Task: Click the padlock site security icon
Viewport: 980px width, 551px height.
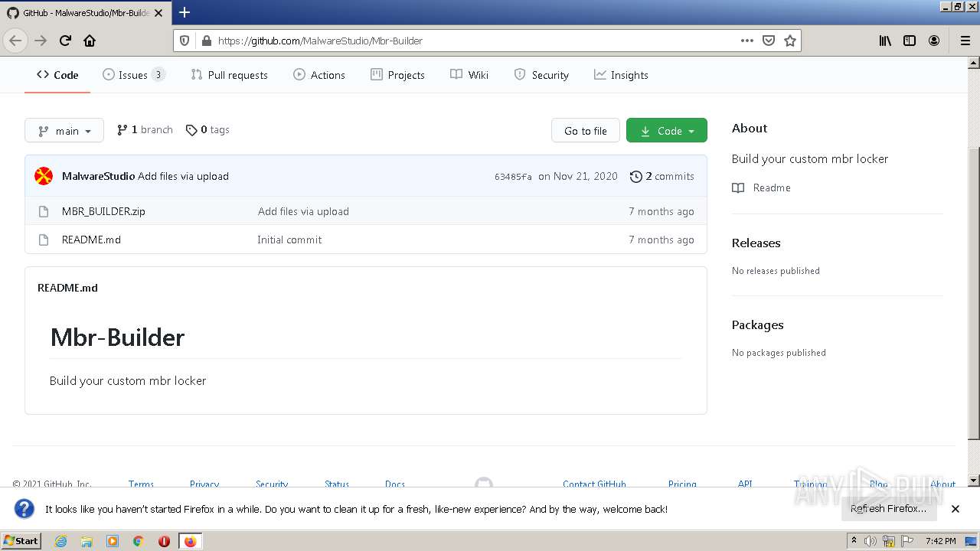Action: click(206, 41)
